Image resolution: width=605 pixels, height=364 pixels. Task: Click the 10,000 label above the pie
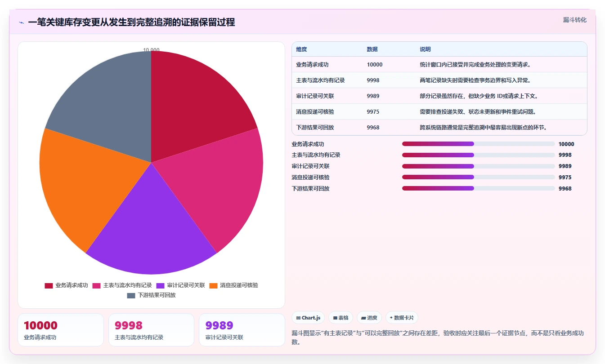coord(151,50)
